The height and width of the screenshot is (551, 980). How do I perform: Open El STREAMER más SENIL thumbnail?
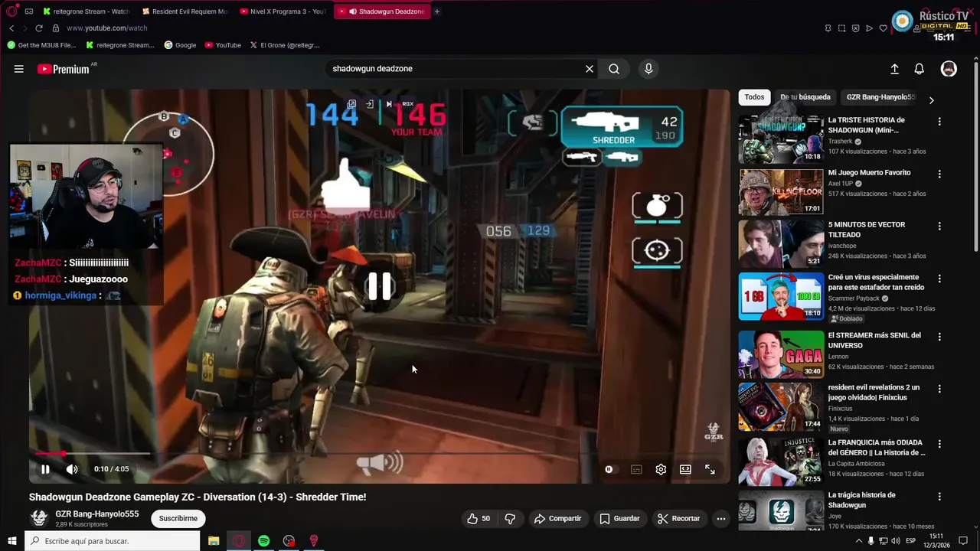point(781,354)
